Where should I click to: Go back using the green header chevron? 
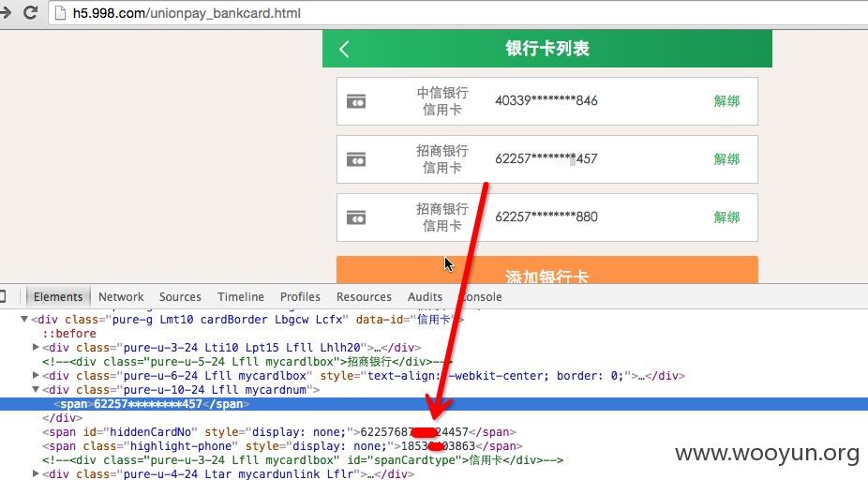point(344,49)
